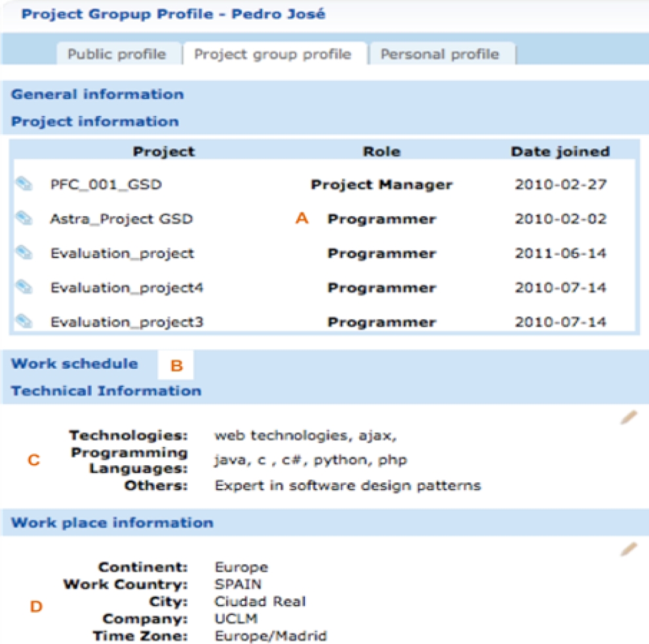This screenshot has height=644, width=649.
Task: Switch to the Public profile tab
Action: coord(117,54)
